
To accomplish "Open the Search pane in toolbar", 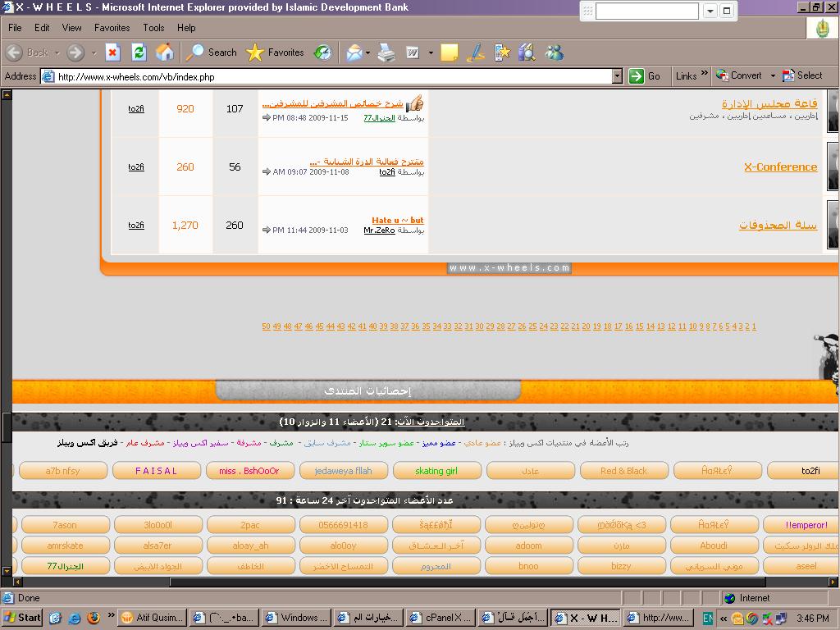I will tap(212, 52).
